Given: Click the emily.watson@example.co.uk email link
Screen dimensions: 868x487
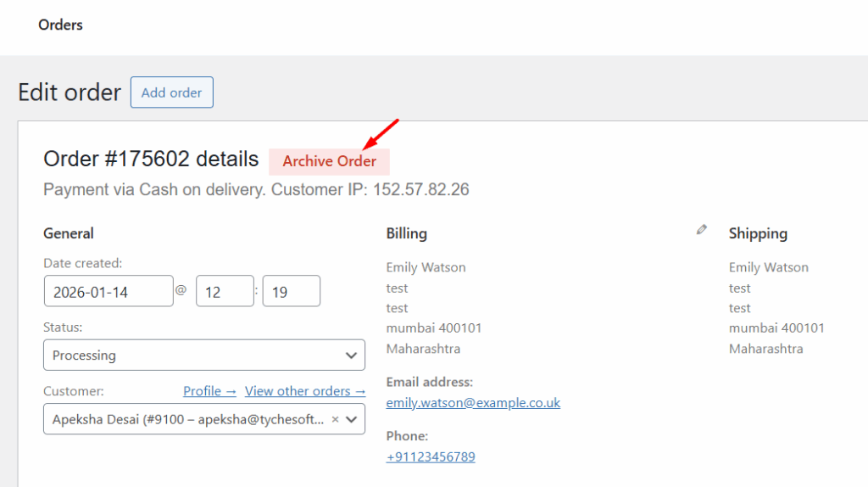Looking at the screenshot, I should pos(473,402).
